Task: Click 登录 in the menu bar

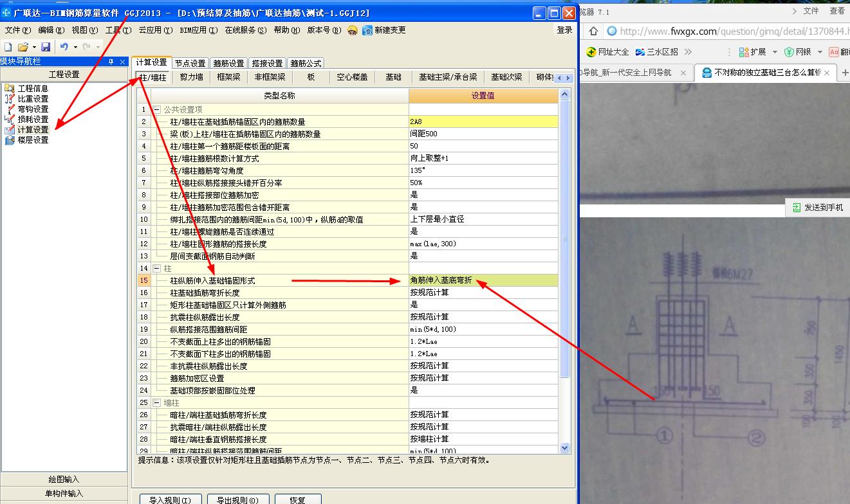Action: click(564, 30)
